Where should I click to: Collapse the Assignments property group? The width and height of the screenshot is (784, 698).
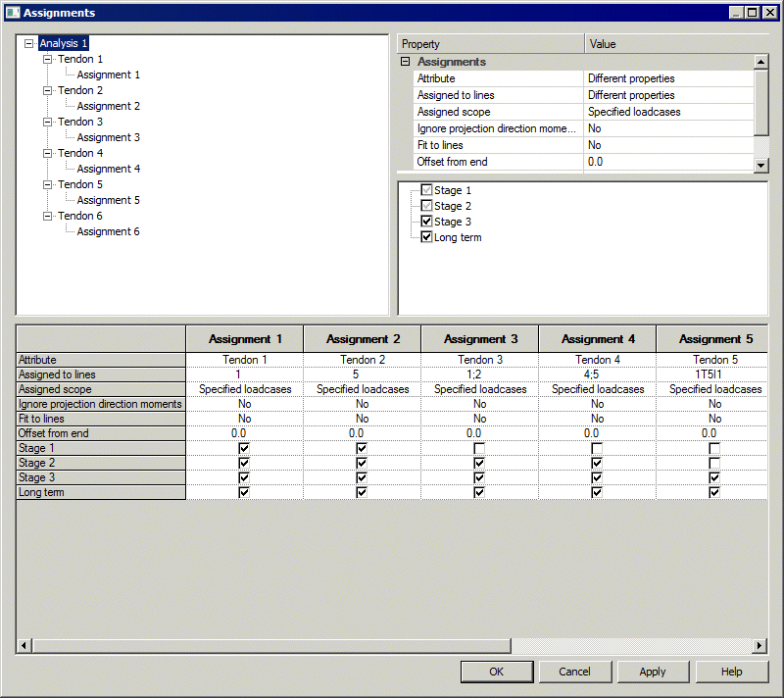coord(405,62)
